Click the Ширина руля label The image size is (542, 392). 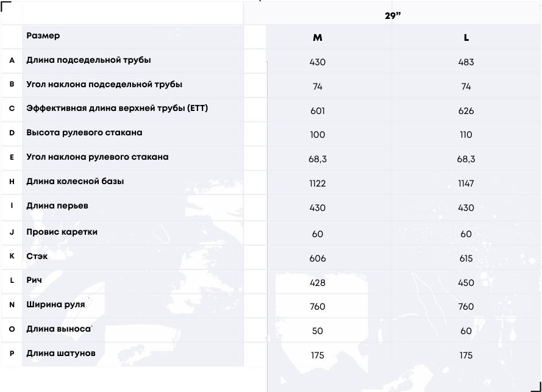click(55, 305)
